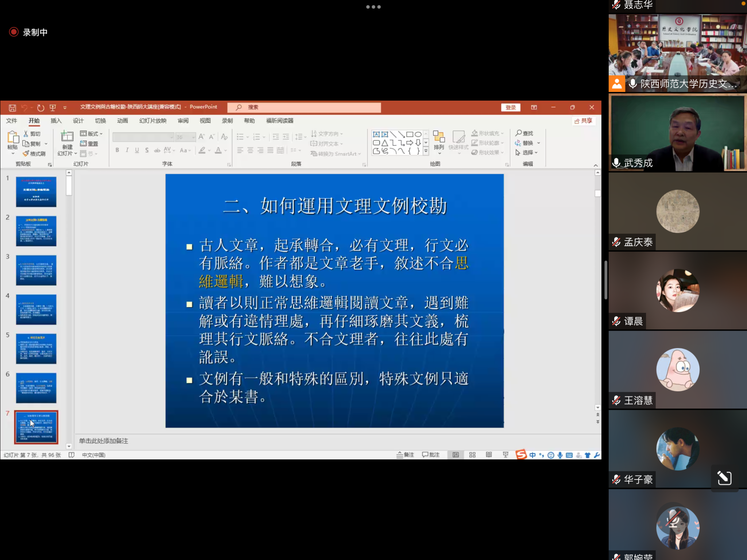Toggle Normal view button in status bar
The height and width of the screenshot is (560, 747).
[x=456, y=455]
